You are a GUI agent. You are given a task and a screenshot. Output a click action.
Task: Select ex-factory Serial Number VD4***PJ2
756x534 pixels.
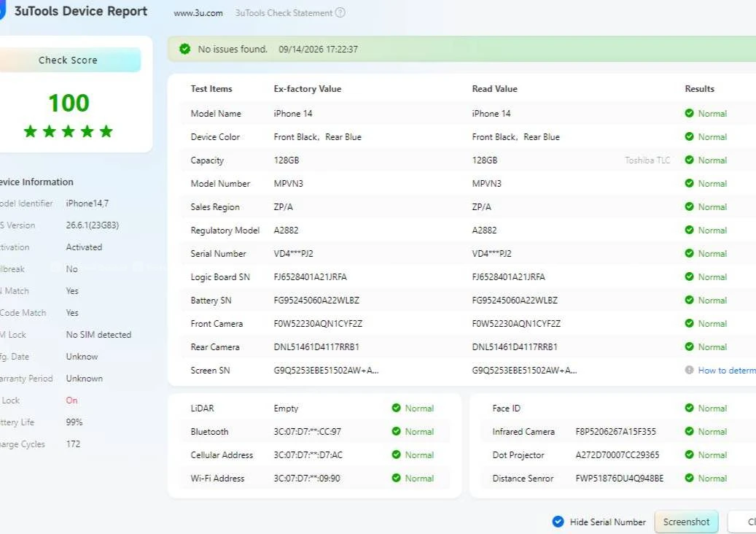click(293, 254)
